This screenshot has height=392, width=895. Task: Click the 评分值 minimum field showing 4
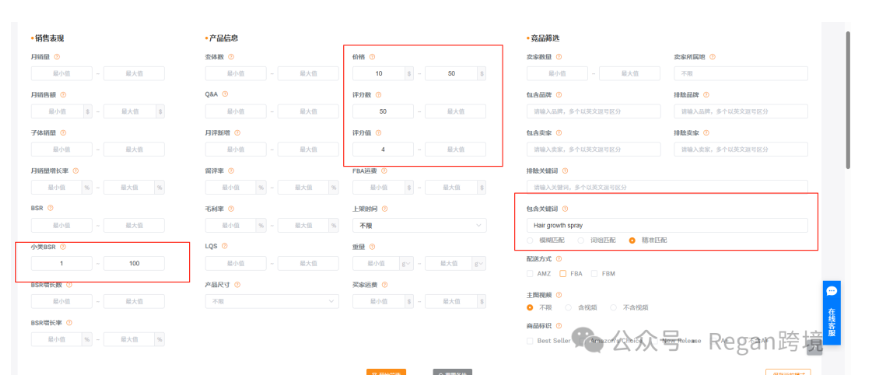[383, 149]
